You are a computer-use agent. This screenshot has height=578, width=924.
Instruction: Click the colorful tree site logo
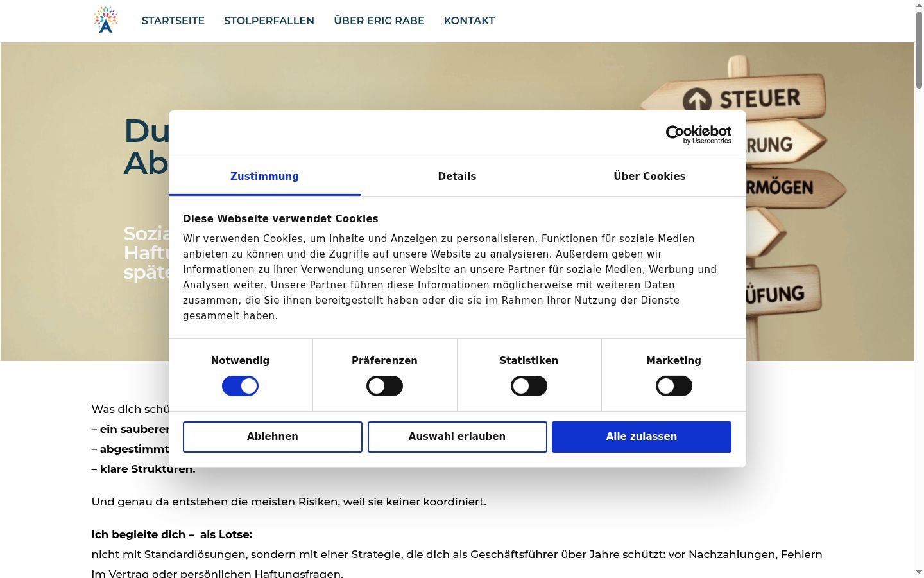pyautogui.click(x=106, y=20)
